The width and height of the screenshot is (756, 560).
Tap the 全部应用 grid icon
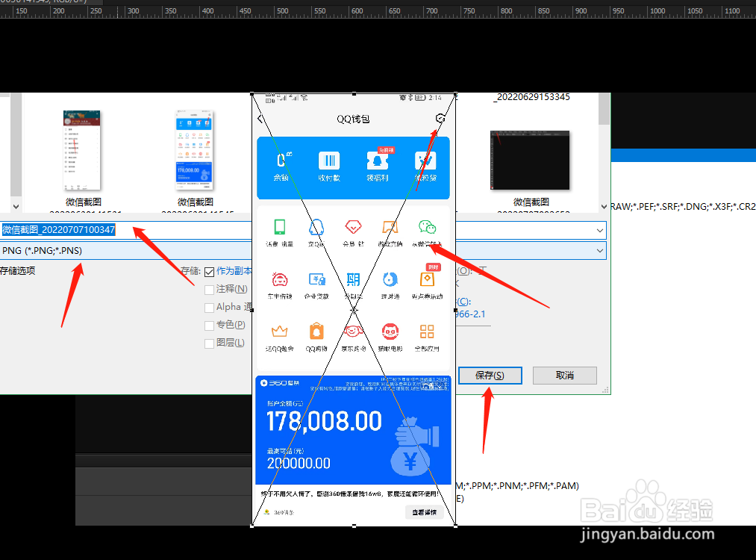(427, 332)
